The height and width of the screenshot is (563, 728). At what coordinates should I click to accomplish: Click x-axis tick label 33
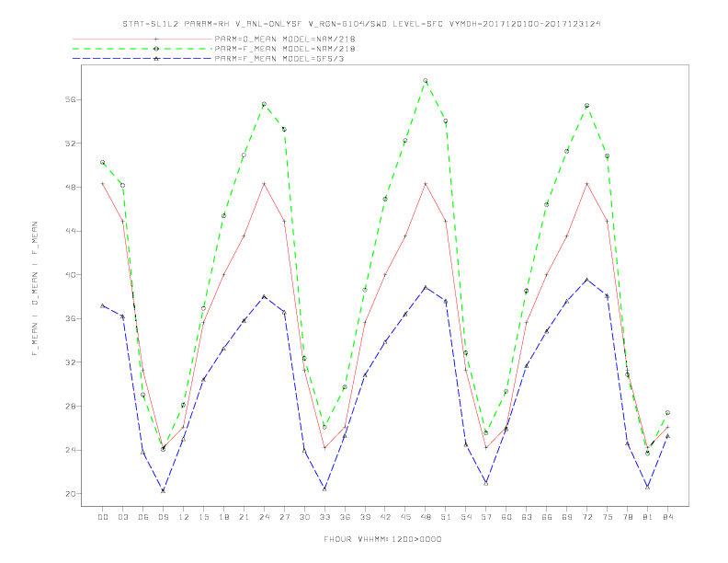point(324,517)
